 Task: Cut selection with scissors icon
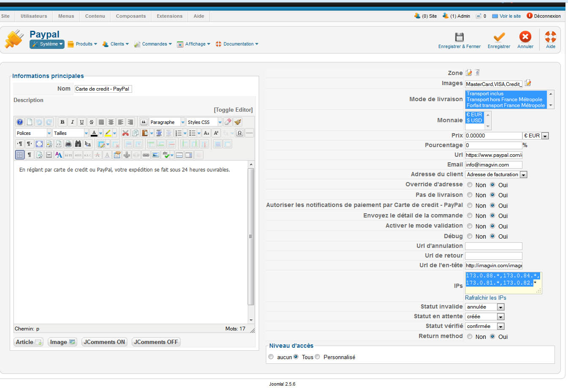point(125,133)
